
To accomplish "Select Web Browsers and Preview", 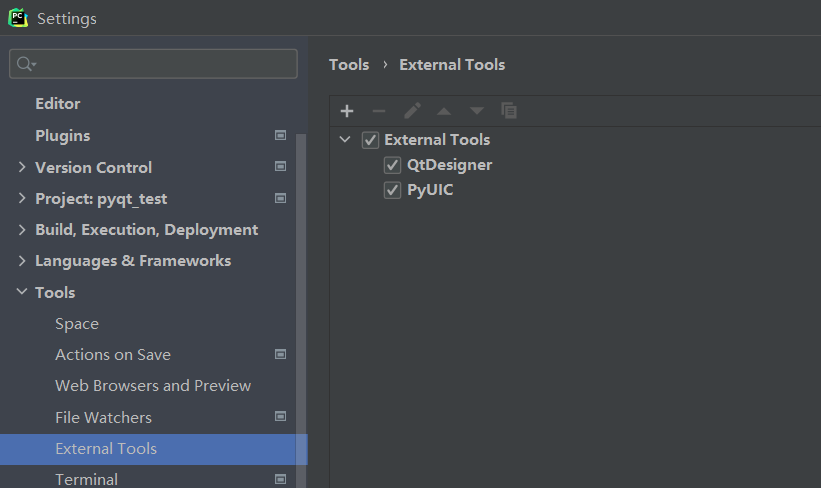I will point(153,385).
